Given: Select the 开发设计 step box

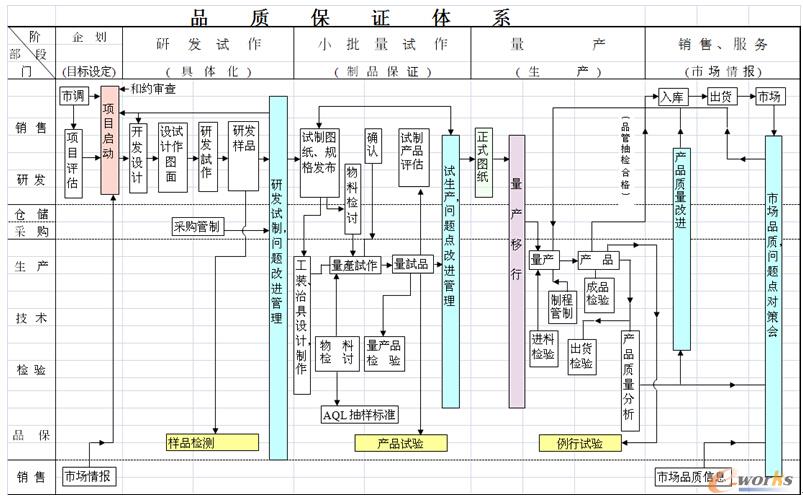Looking at the screenshot, I should tap(138, 157).
